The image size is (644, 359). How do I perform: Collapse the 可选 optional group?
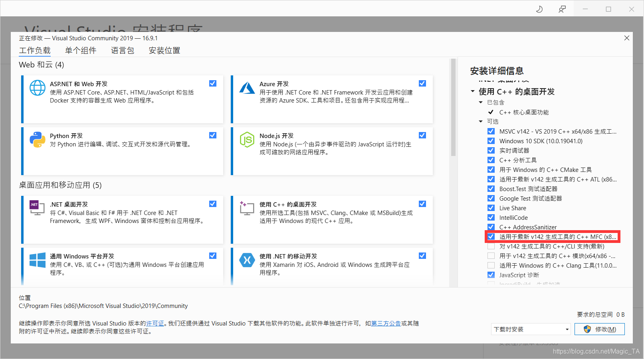pyautogui.click(x=481, y=122)
